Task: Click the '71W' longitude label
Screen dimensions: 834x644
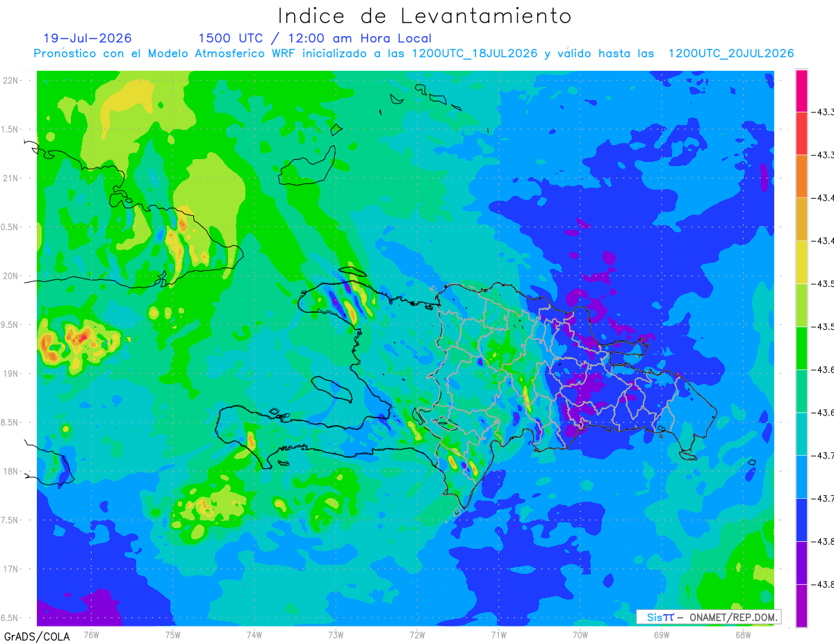Action: click(x=498, y=634)
